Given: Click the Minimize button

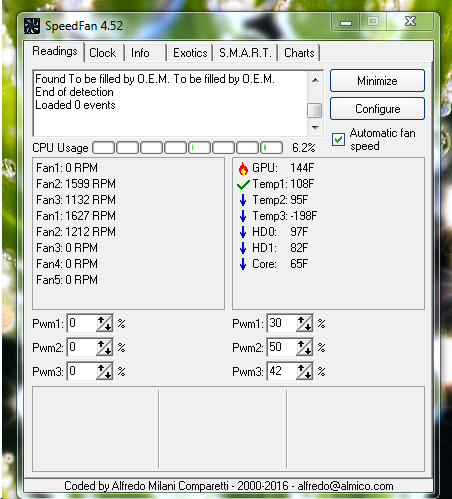Looking at the screenshot, I should (x=377, y=81).
